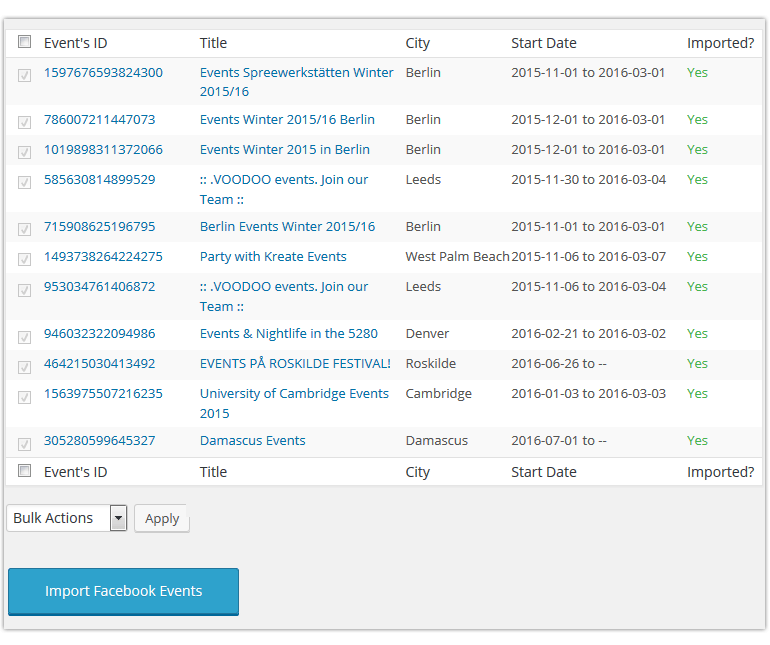
Task: Open Damascus Events title
Action: 252,441
